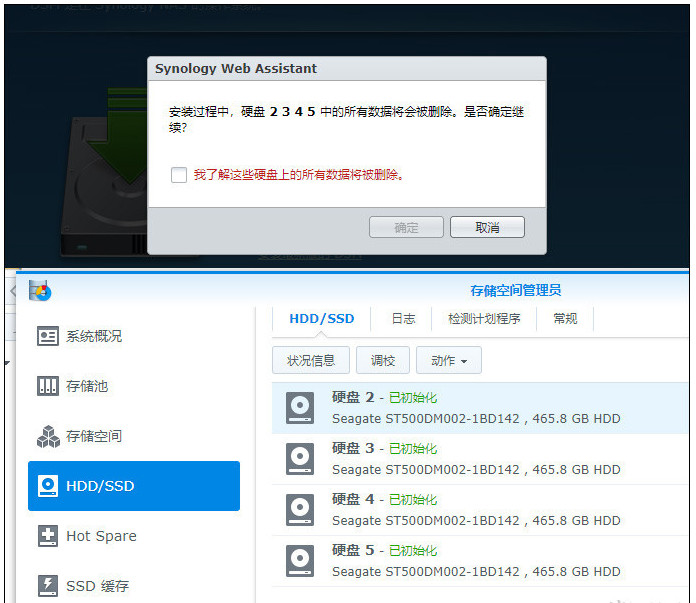Click the SSD 缓存 lightning icon
The height and width of the screenshot is (603, 696).
tap(47, 586)
